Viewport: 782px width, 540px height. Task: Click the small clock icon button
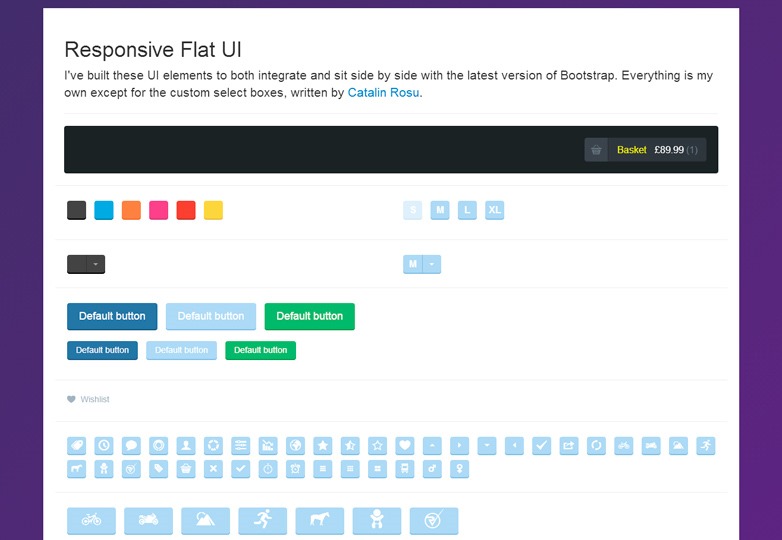(x=104, y=445)
